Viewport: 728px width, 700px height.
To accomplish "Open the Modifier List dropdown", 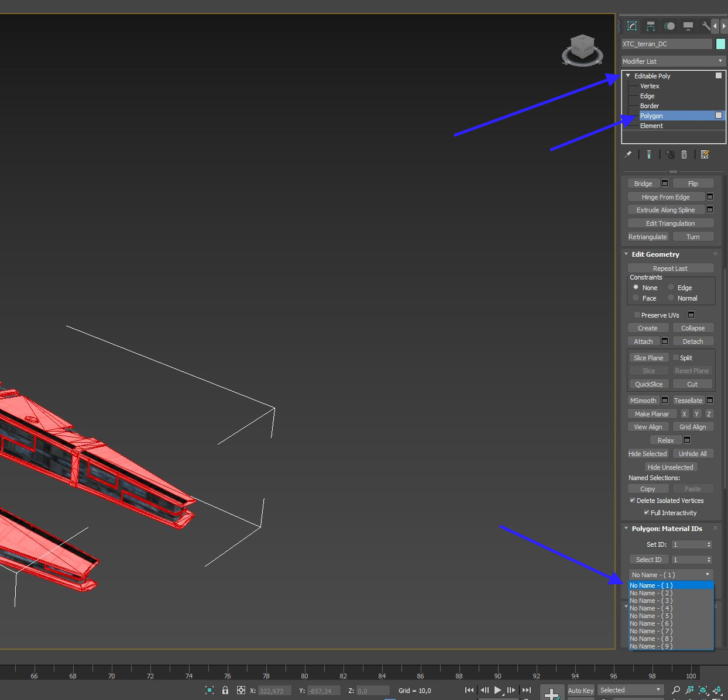I will 673,61.
